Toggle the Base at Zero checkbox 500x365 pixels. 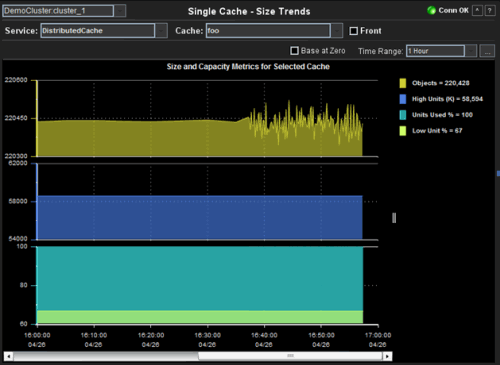294,51
